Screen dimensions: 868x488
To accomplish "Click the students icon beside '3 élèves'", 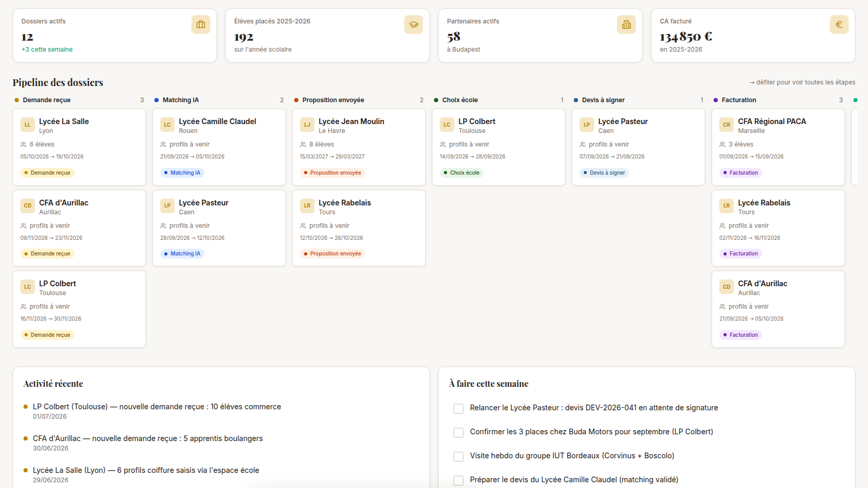I will click(x=722, y=144).
